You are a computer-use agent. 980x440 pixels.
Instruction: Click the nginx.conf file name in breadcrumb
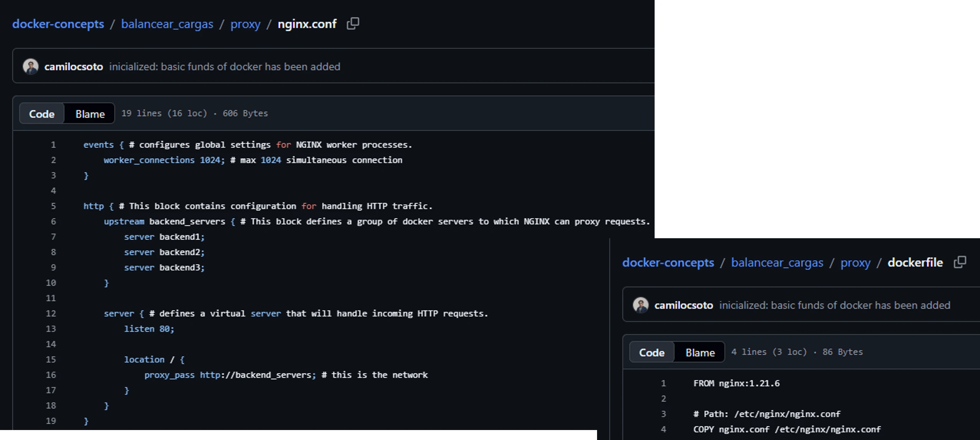[307, 24]
